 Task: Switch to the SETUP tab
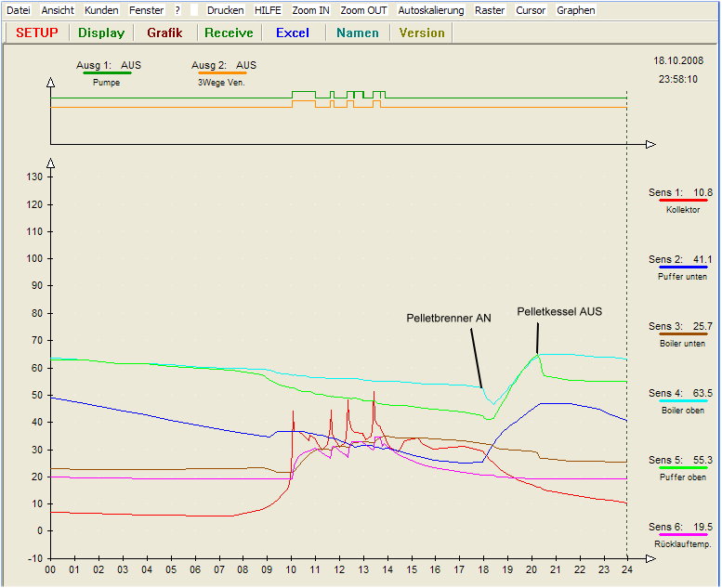tap(37, 33)
